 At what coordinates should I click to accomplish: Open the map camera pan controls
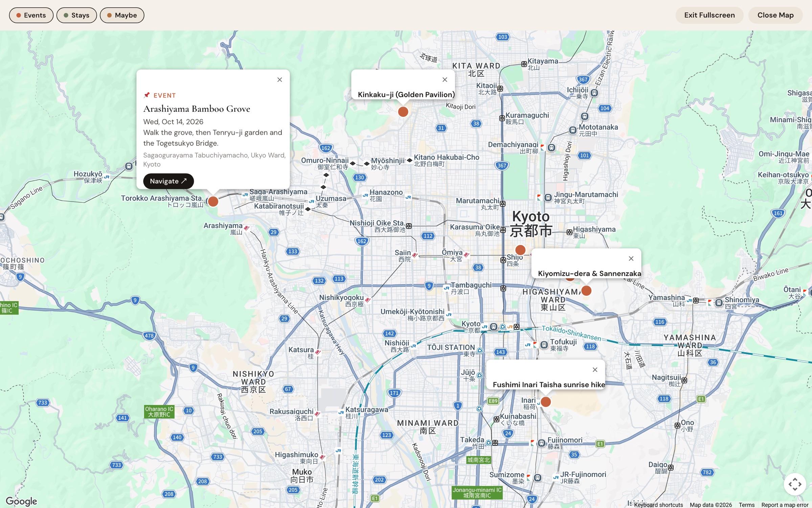coord(795,484)
